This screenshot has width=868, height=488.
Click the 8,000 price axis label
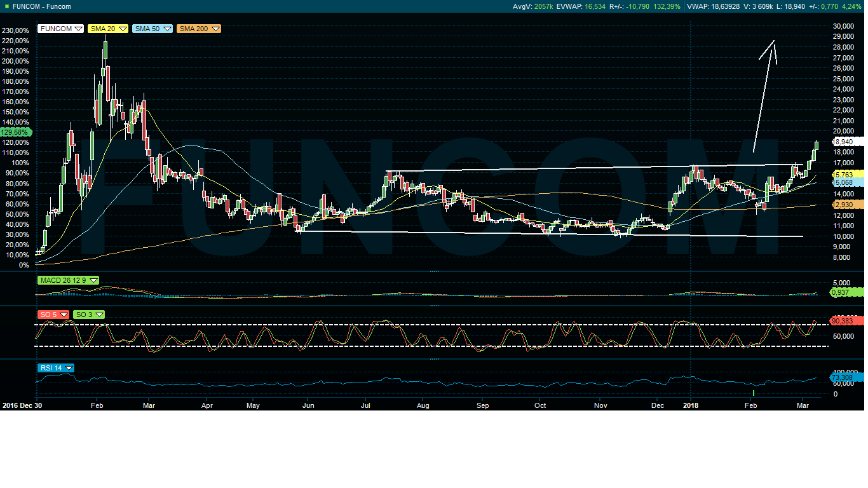click(x=843, y=257)
